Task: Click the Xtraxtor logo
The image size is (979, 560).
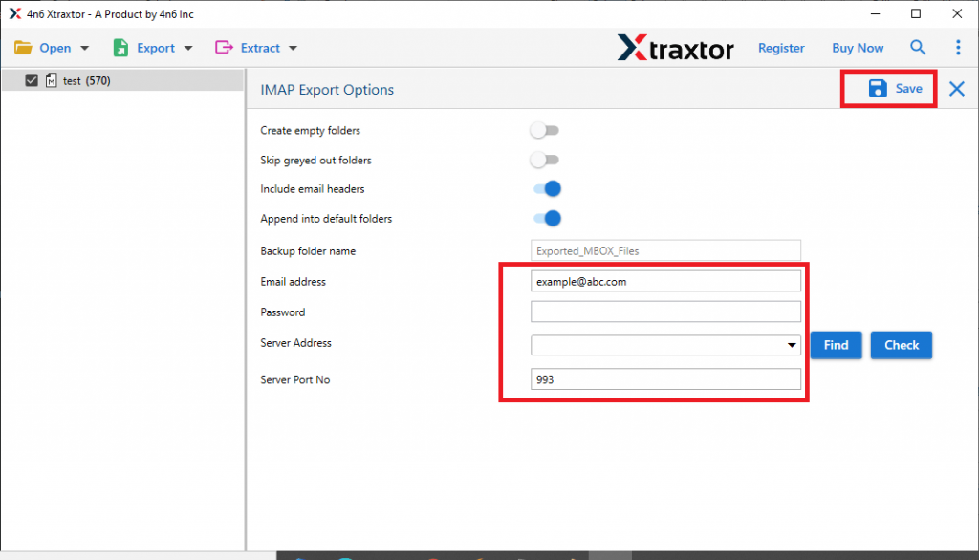Action: tap(676, 48)
